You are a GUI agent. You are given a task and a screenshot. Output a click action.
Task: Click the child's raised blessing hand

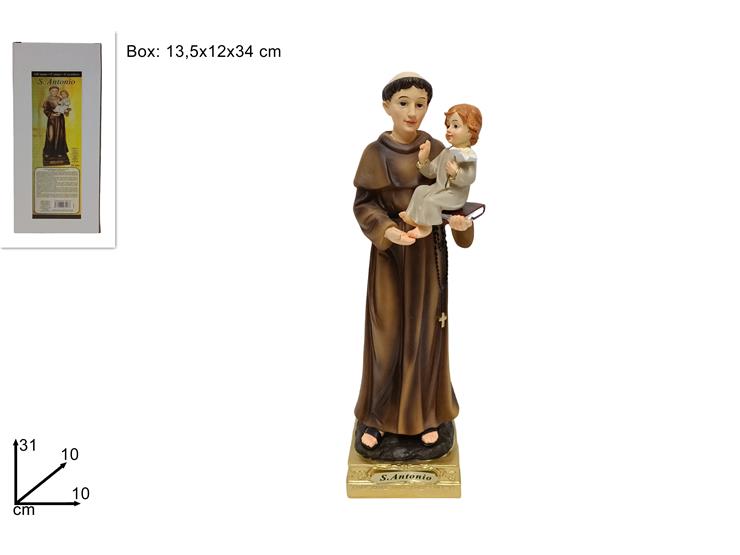424,152
